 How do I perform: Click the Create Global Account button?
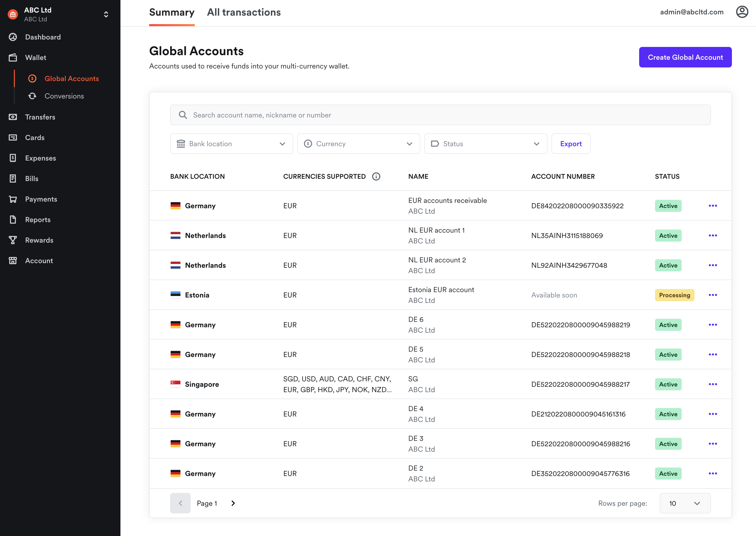click(x=685, y=57)
